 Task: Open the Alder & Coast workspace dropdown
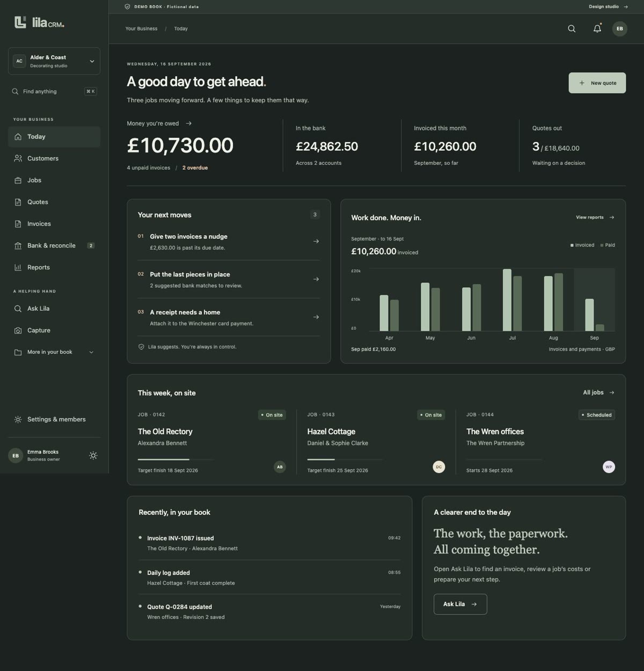(54, 61)
